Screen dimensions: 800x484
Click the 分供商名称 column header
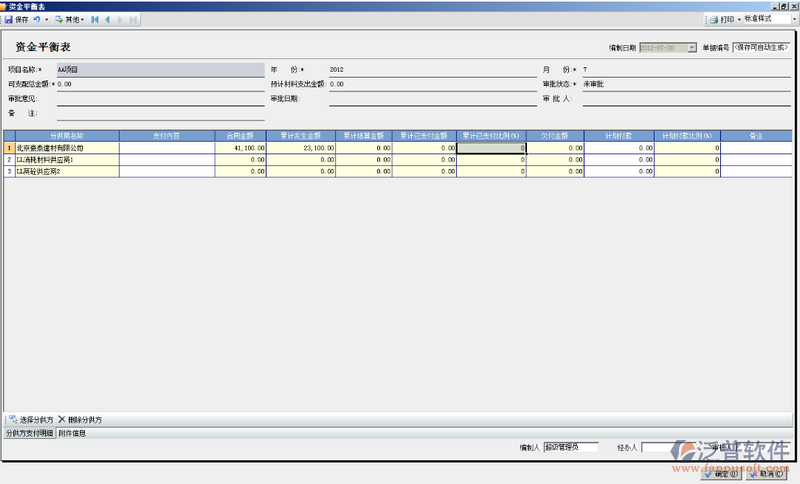click(67, 136)
